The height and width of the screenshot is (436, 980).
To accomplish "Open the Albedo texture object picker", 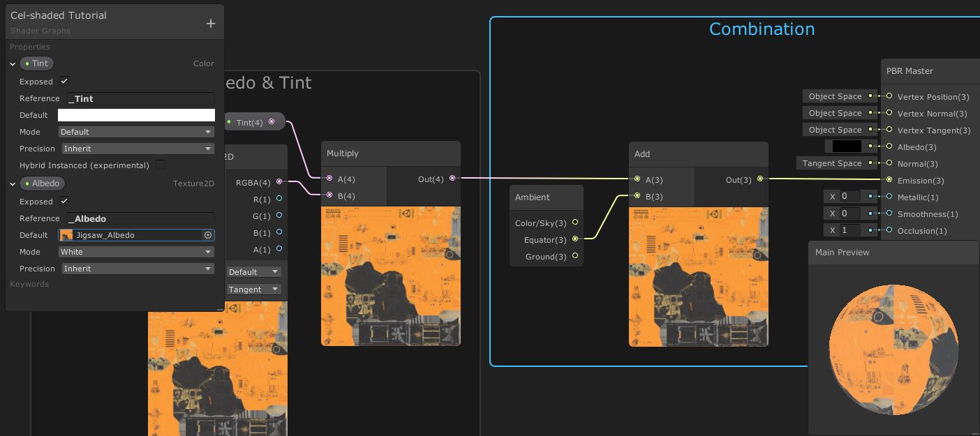I will (x=207, y=235).
